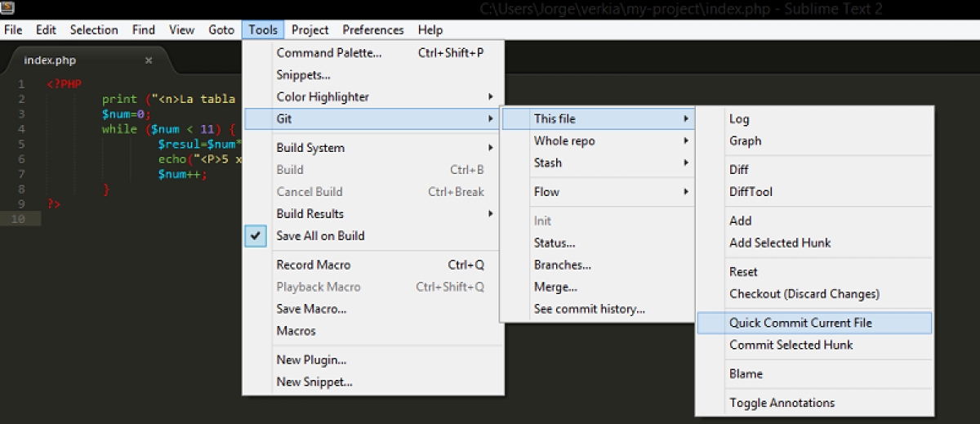Choose New Plugin...

[374, 359]
